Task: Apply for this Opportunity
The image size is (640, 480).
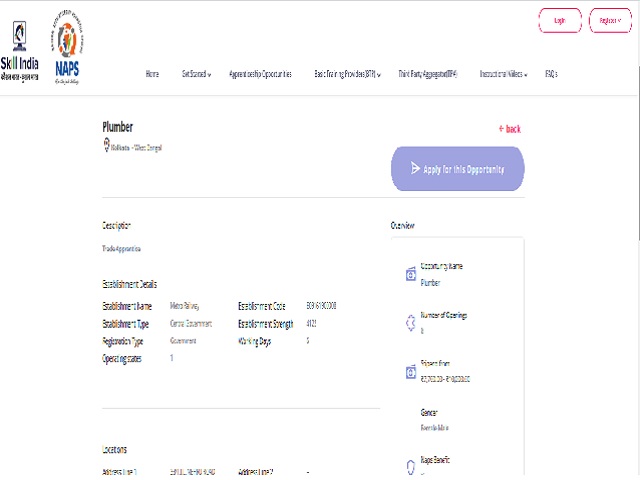Action: tap(458, 169)
